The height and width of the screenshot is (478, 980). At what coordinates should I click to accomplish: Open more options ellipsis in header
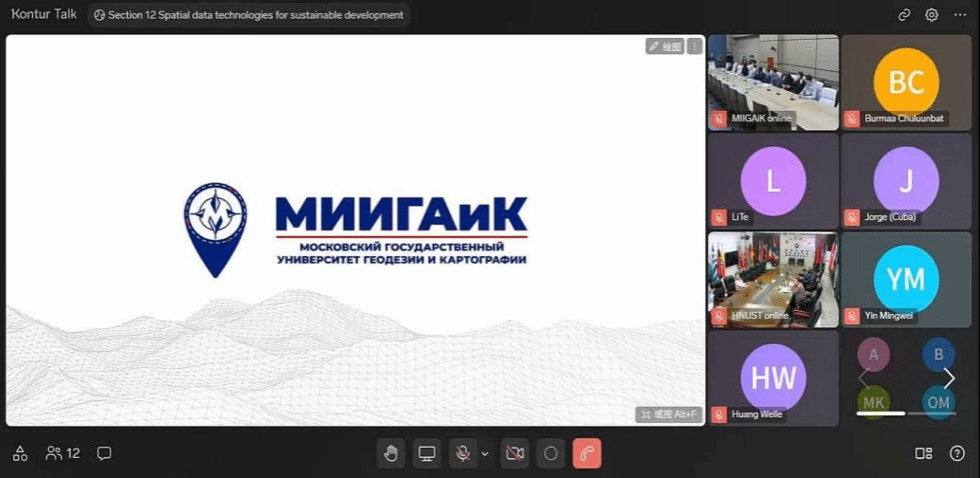click(959, 14)
